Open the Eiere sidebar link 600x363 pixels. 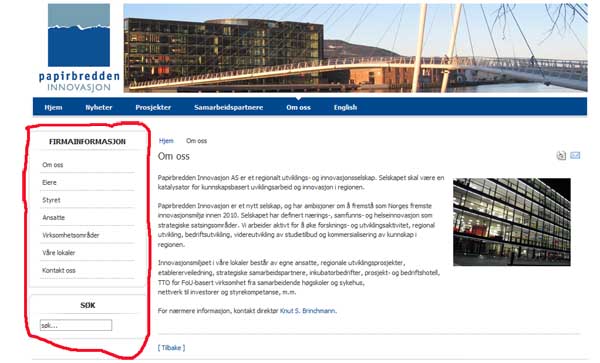pos(49,182)
